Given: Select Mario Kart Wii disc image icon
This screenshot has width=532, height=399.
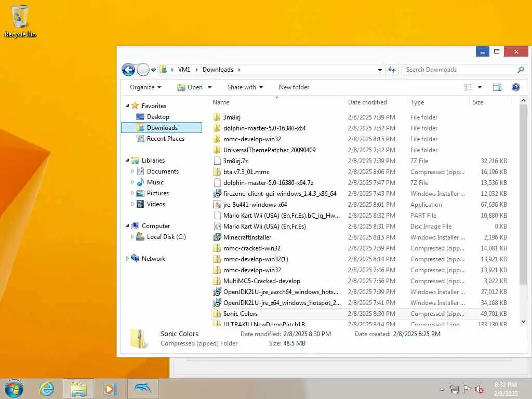Looking at the screenshot, I should point(217,227).
